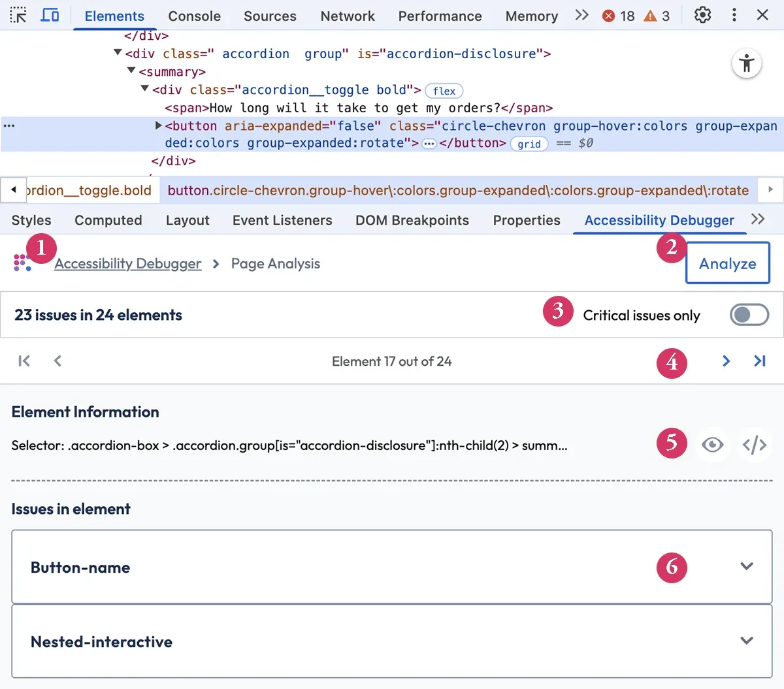Viewport: 784px width, 689px height.
Task: Click the '23 issues in 24 elements' text
Action: pos(98,315)
